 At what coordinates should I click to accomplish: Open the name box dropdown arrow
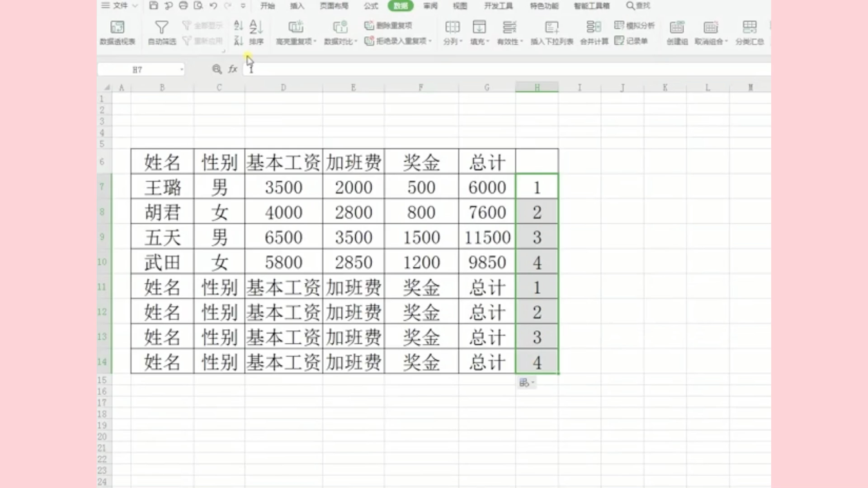coord(182,70)
